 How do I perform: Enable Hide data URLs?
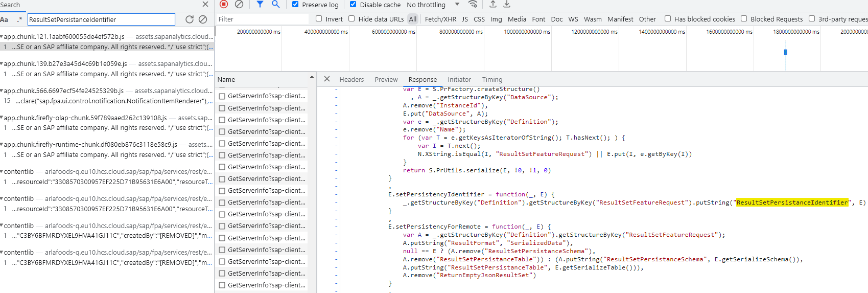coord(351,19)
